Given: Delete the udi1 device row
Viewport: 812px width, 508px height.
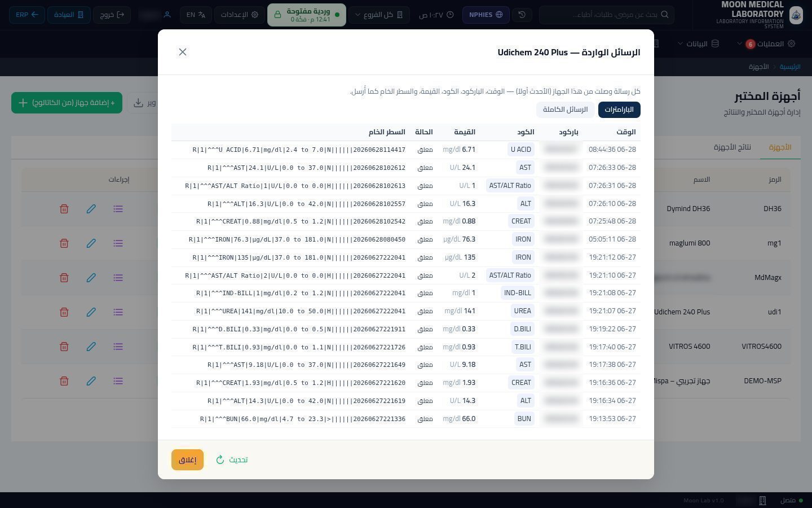Looking at the screenshot, I should (x=64, y=312).
